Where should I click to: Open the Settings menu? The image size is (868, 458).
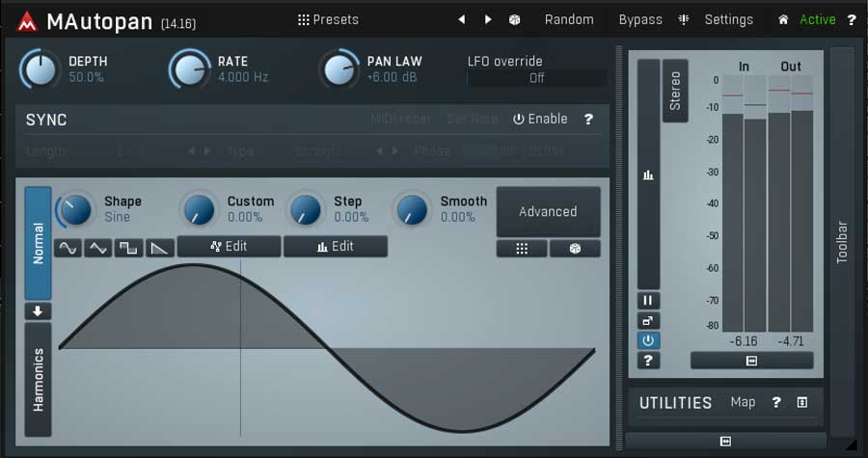(728, 20)
